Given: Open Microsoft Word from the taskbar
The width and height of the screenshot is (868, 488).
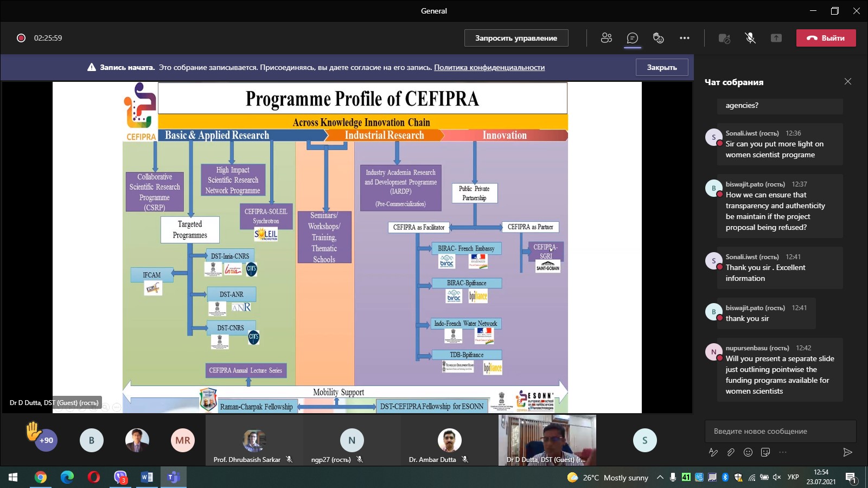Looking at the screenshot, I should click(x=146, y=477).
